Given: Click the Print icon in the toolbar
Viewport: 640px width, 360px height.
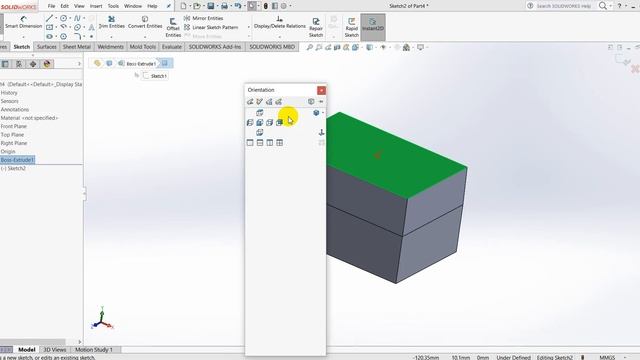Looking at the screenshot, I should click(x=224, y=6).
